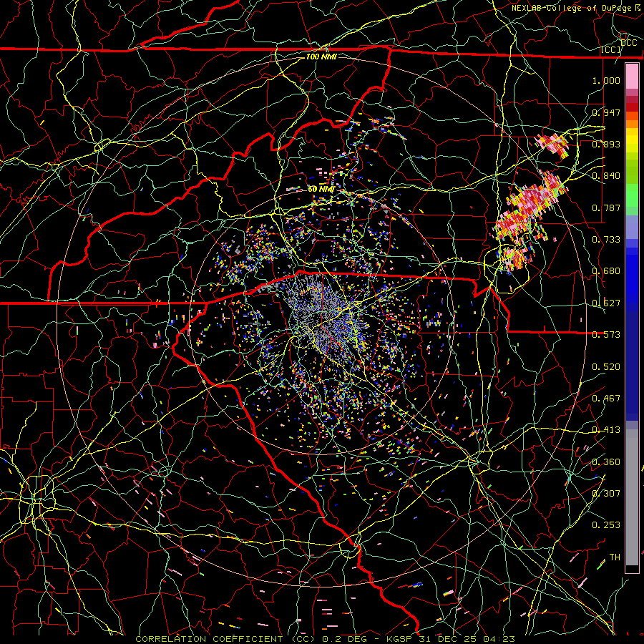Screen dimensions: 644x644
Task: Pick the pink segment of the color bar
Action: pos(632,76)
